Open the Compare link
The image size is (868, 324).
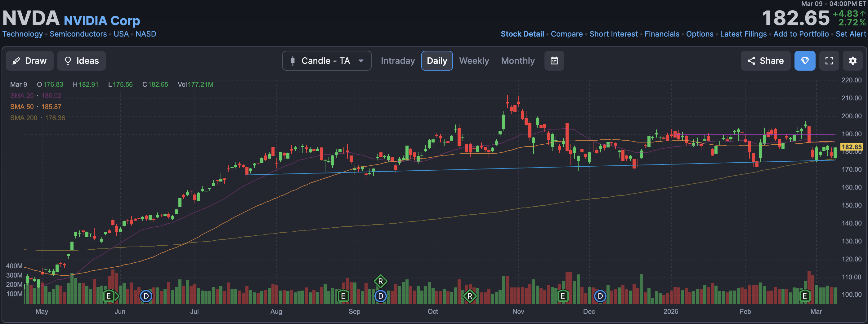(567, 34)
